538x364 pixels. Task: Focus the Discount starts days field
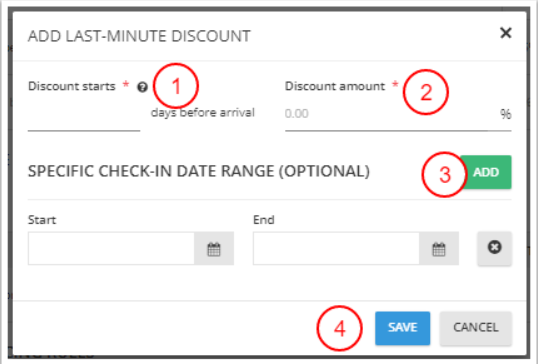pyautogui.click(x=84, y=117)
